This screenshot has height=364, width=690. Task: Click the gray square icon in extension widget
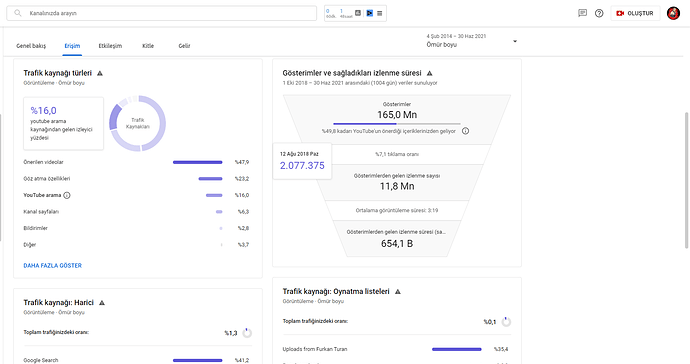click(x=358, y=13)
